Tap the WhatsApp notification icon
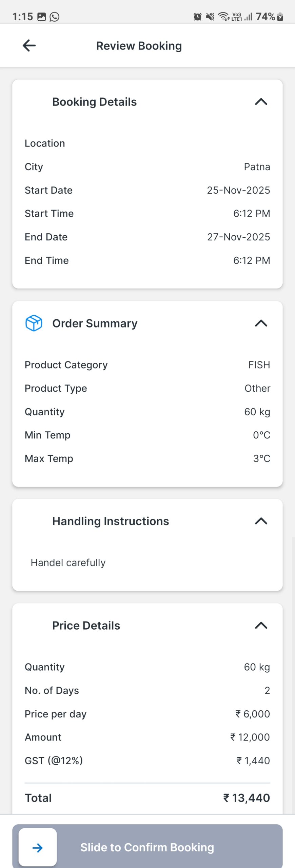Viewport: 295px width, 868px height. click(x=54, y=17)
